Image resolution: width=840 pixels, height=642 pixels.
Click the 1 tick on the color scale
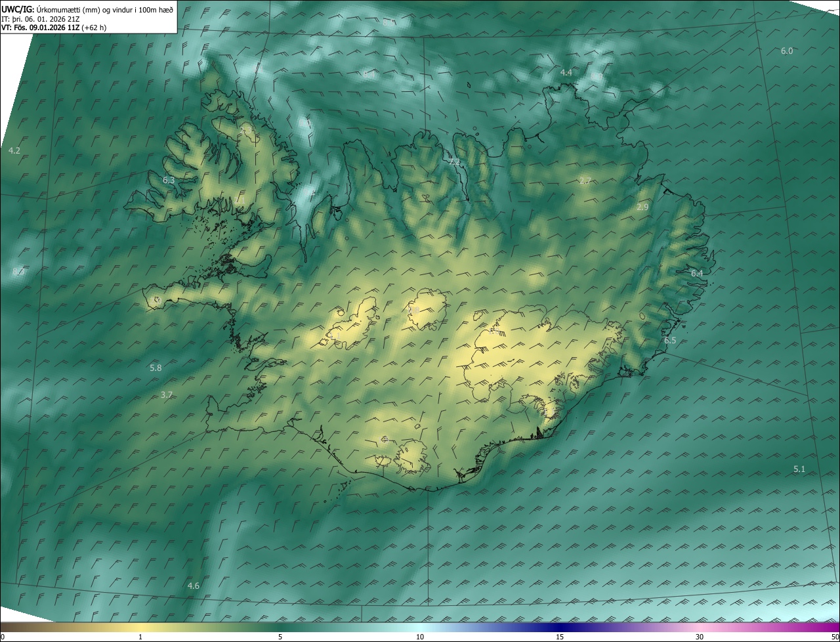coord(140,637)
